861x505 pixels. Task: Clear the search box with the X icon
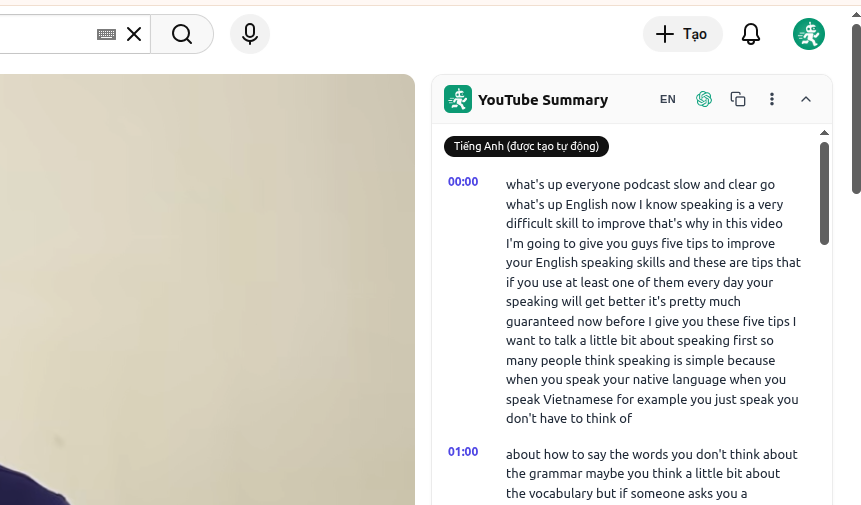click(x=134, y=34)
